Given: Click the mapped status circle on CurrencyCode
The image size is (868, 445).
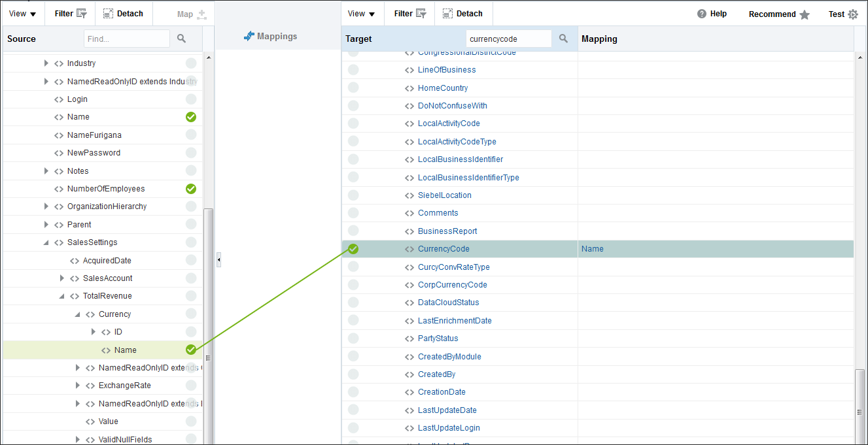Looking at the screenshot, I should [x=353, y=249].
